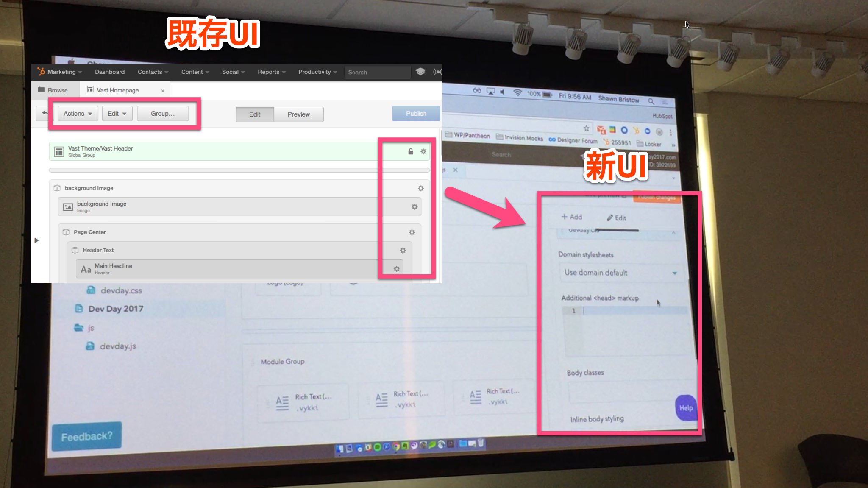Click the Vast Homepage tab
868x488 pixels.
click(117, 89)
